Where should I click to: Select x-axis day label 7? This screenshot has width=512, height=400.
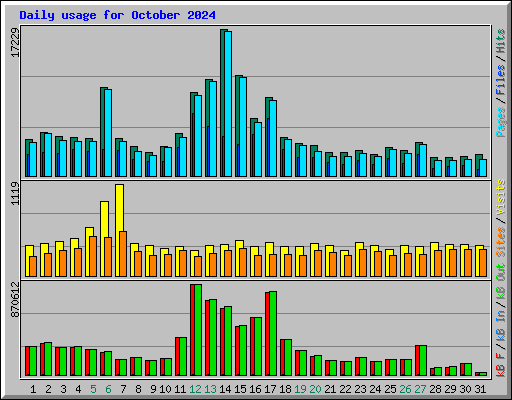click(123, 389)
